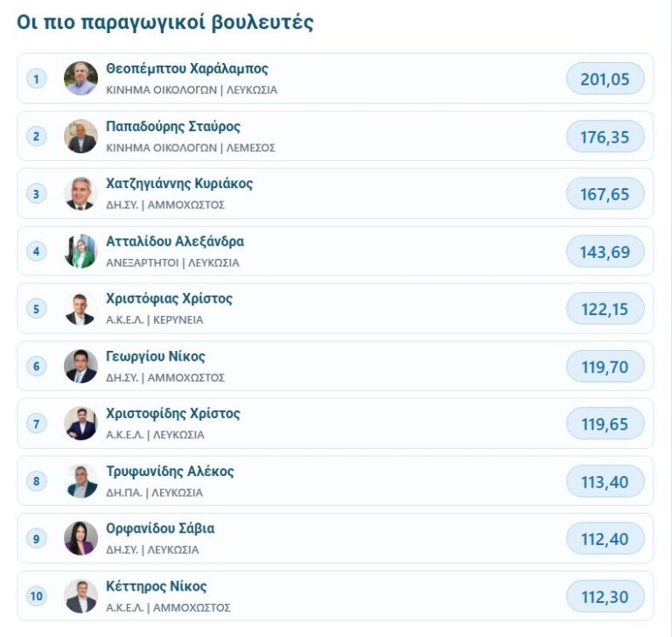Open Κέττηρος Νίκος name link
672x637 pixels.
(157, 586)
